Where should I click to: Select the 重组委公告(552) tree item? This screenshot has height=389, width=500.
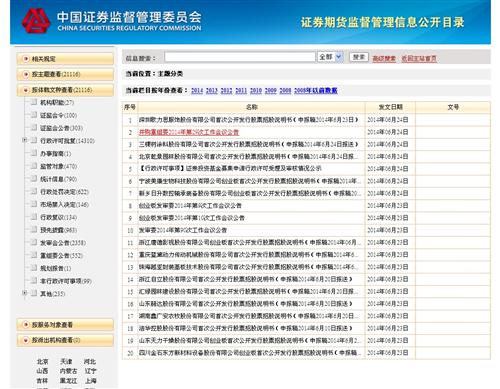click(x=61, y=256)
